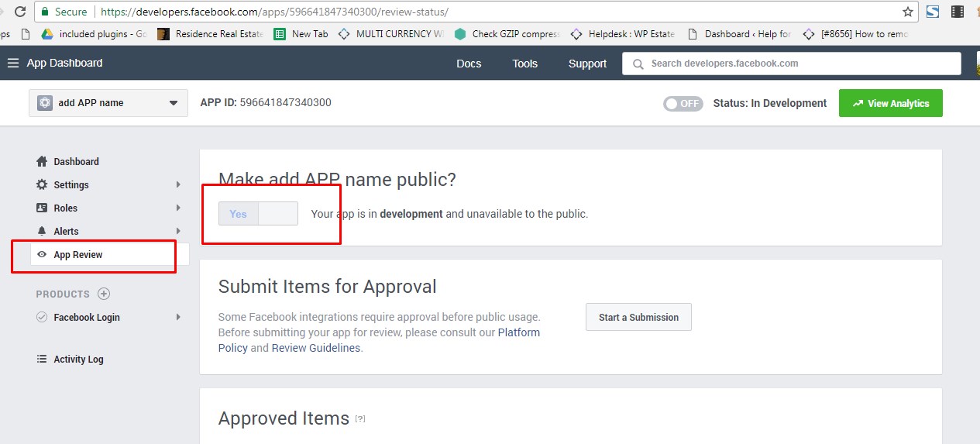Open Facebook Login product in sidebar

click(87, 317)
